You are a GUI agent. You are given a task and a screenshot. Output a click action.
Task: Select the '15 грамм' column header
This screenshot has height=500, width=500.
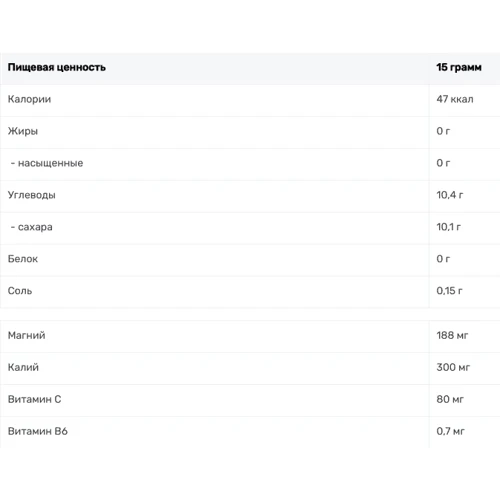459,67
